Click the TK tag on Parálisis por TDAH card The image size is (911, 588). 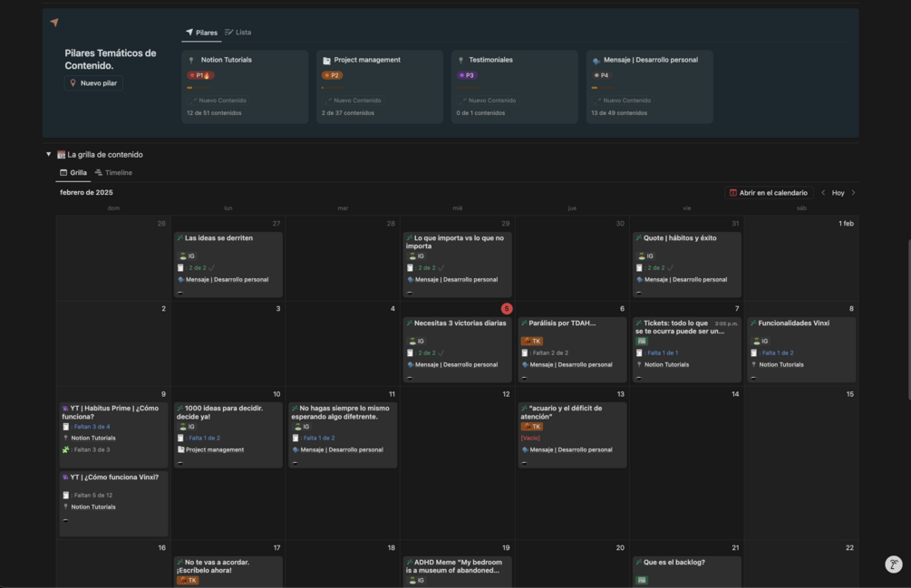pos(531,342)
